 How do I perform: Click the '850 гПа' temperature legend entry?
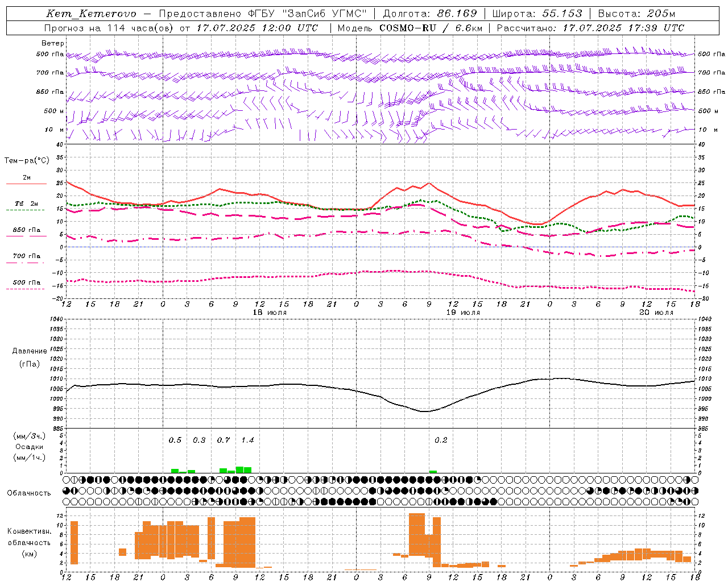(x=26, y=230)
